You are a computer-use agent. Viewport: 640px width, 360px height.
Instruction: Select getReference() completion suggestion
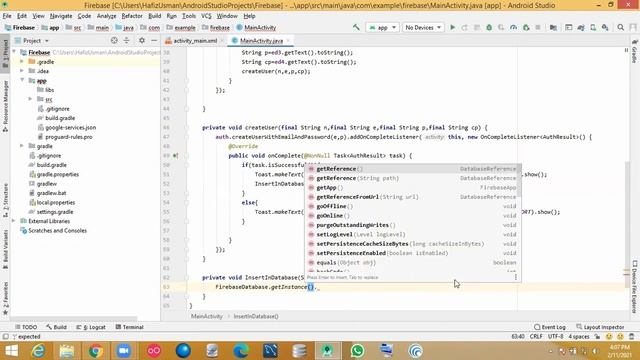click(412, 169)
